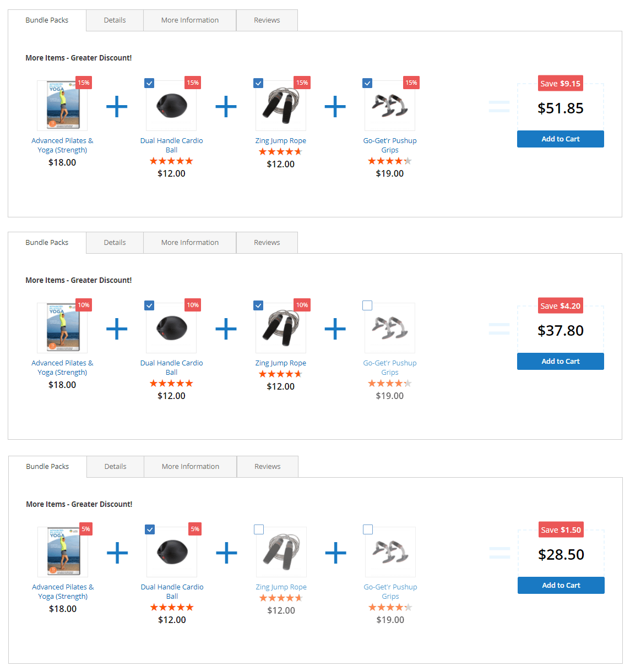Uncheck Dual Handle Cardio Ball in $28.50 bundle
The image size is (630, 672).
point(150,529)
